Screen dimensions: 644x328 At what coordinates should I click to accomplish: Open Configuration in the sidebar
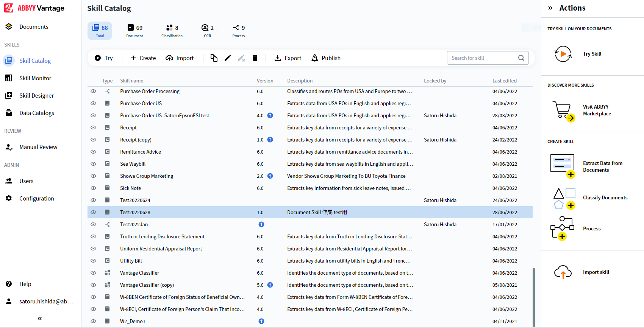click(37, 198)
